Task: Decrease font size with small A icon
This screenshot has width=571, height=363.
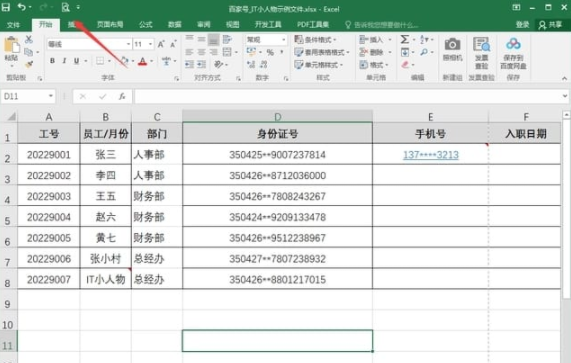Action: click(173, 44)
